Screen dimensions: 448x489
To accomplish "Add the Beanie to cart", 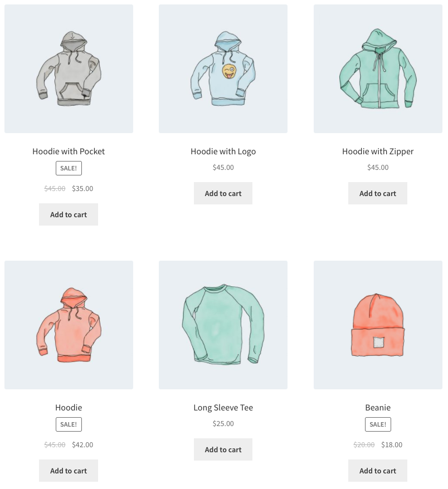I will click(378, 471).
